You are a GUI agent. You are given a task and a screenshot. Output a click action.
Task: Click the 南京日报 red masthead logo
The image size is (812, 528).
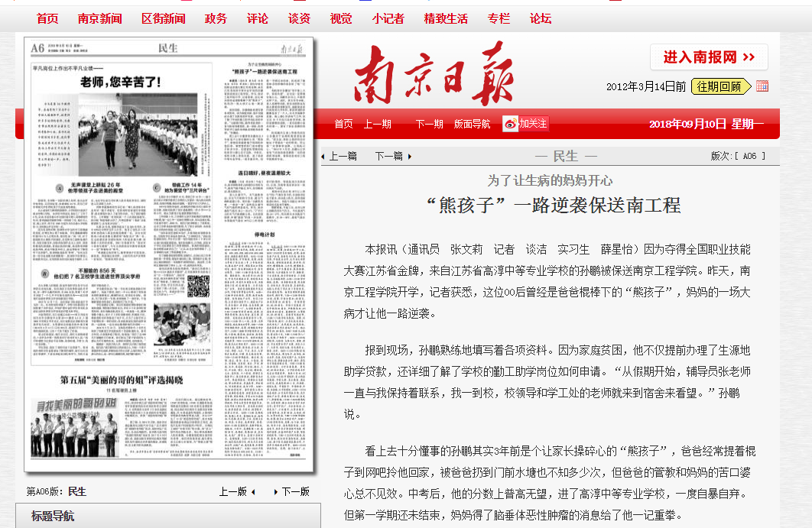click(x=433, y=75)
